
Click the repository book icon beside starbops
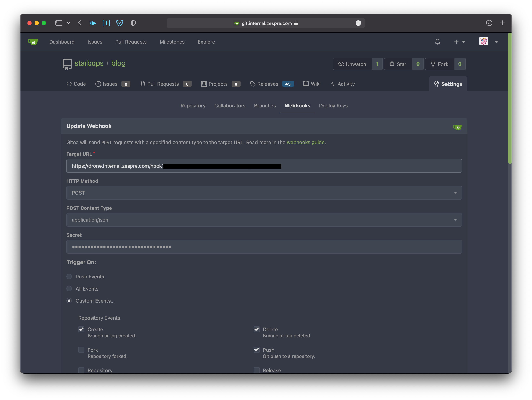[67, 64]
